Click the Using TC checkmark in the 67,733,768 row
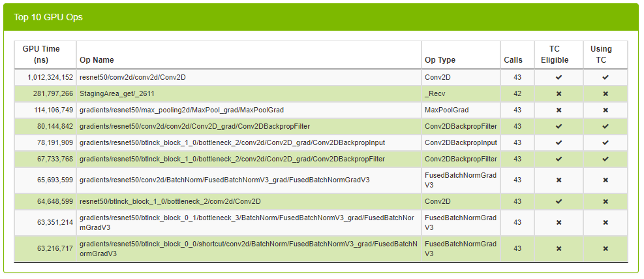This screenshot has width=644, height=279. click(606, 159)
